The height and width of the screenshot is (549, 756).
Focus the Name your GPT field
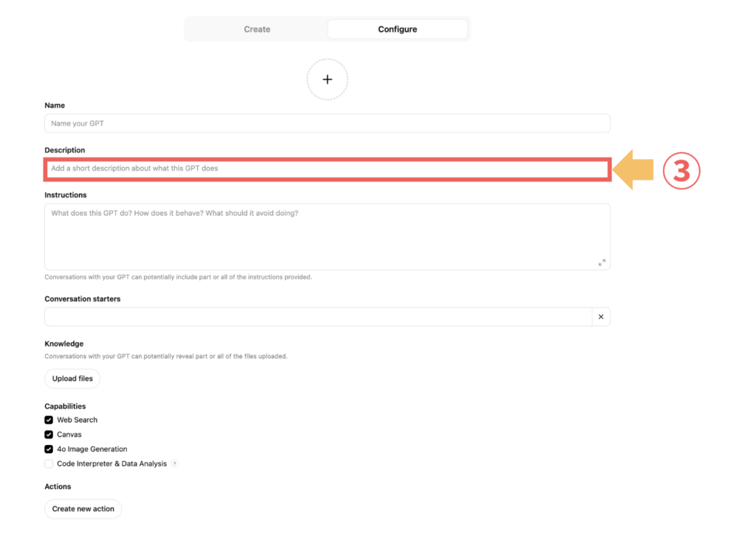tap(327, 123)
